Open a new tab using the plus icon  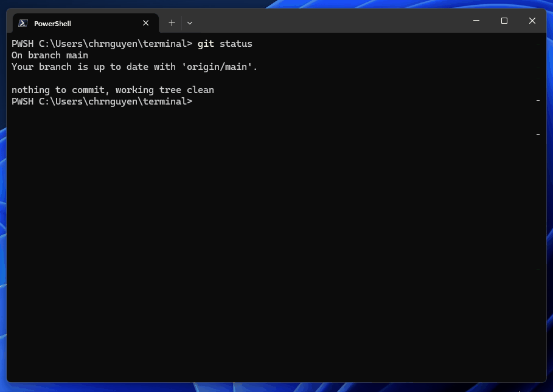(172, 22)
